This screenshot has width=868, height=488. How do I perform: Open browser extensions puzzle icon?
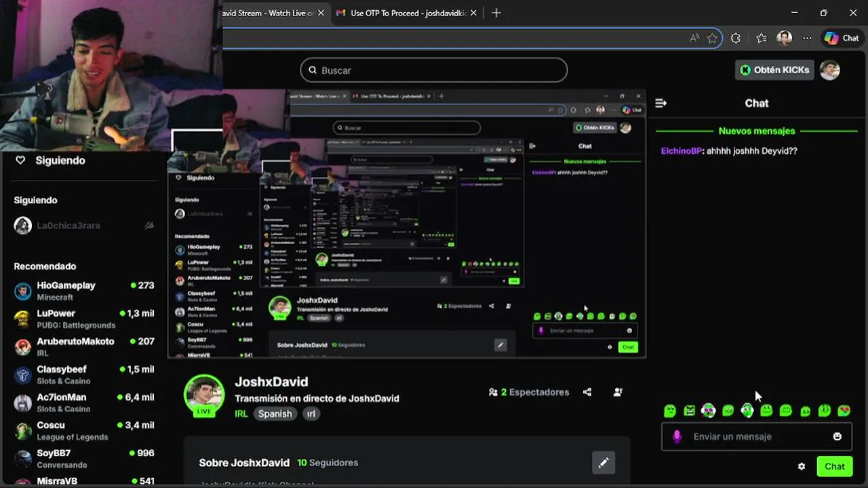point(736,39)
